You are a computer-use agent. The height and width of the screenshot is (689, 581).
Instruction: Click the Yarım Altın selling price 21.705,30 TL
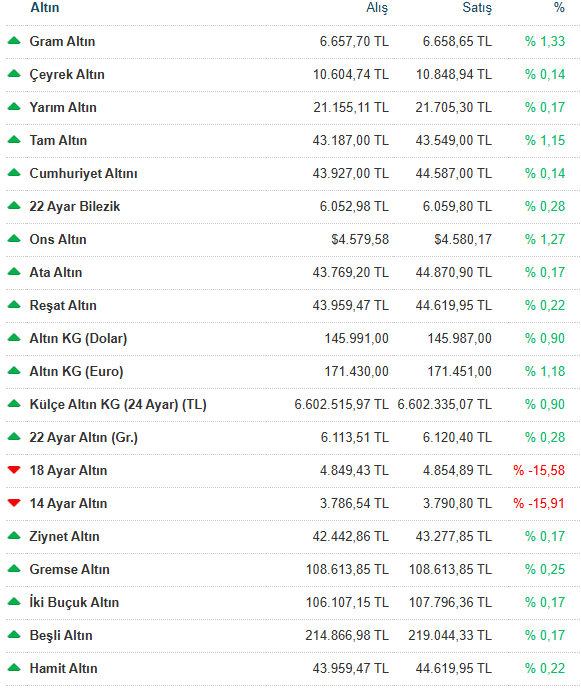coord(454,107)
